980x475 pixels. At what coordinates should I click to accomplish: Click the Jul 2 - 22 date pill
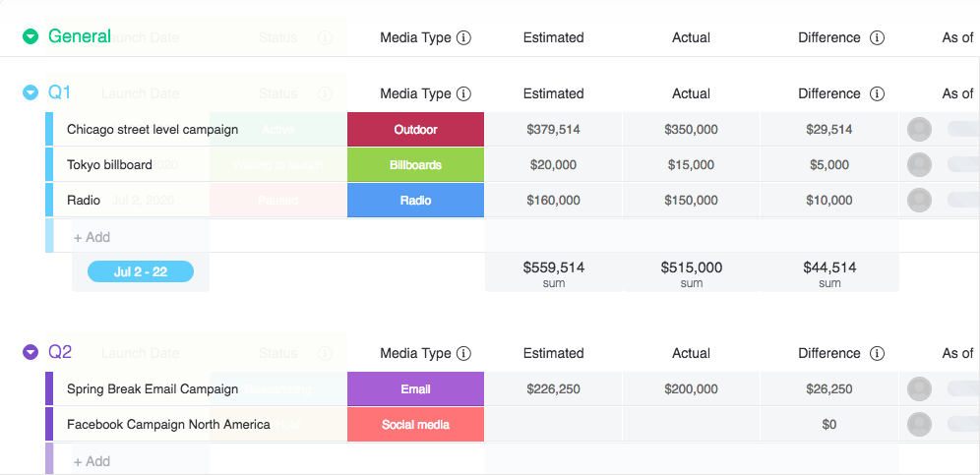click(141, 272)
